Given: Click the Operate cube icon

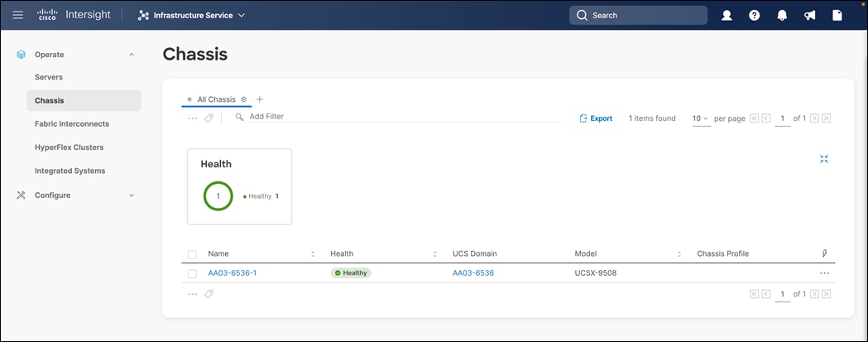Looking at the screenshot, I should 21,55.
